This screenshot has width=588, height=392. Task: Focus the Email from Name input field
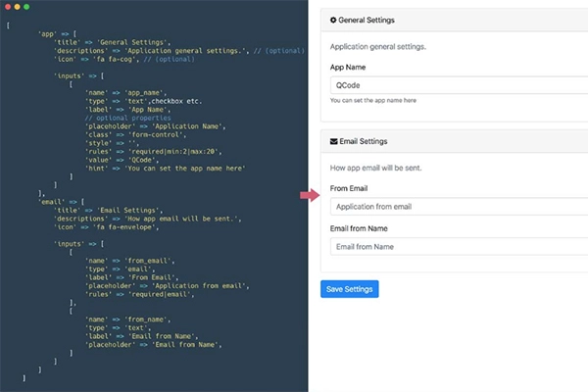[x=459, y=246]
